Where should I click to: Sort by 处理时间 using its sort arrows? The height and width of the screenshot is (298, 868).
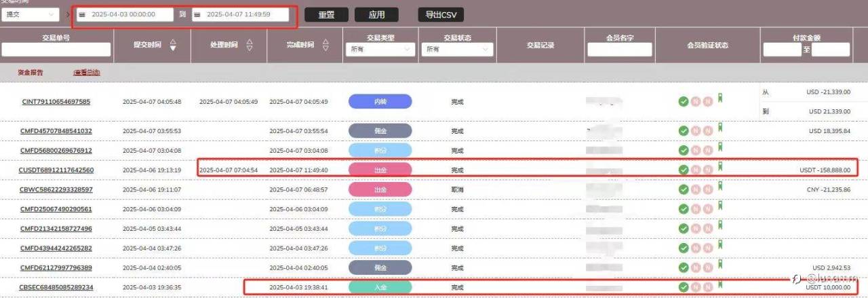coord(249,45)
